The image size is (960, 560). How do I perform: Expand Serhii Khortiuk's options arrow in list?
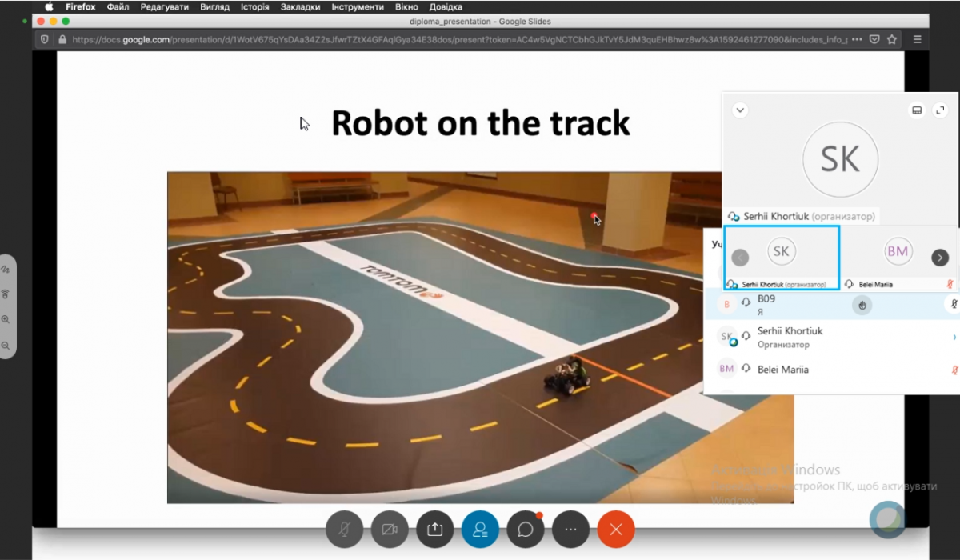pyautogui.click(x=954, y=338)
